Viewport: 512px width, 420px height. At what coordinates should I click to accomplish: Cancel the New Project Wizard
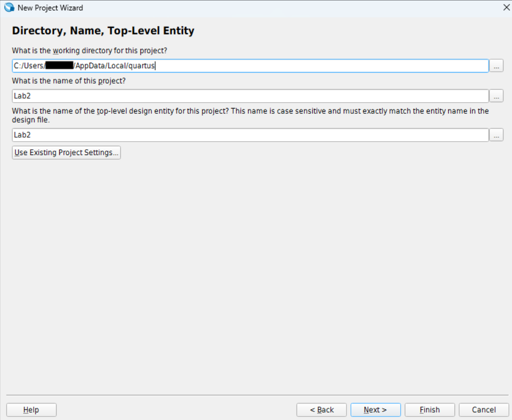(x=484, y=410)
